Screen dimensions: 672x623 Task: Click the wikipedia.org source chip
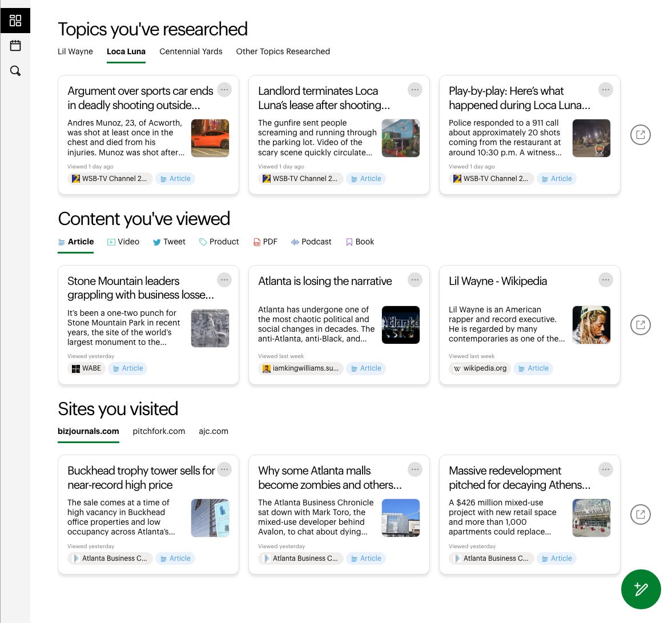coord(480,368)
